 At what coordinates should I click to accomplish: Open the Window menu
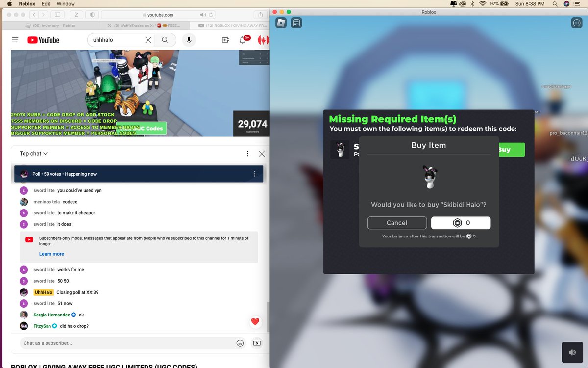point(66,4)
